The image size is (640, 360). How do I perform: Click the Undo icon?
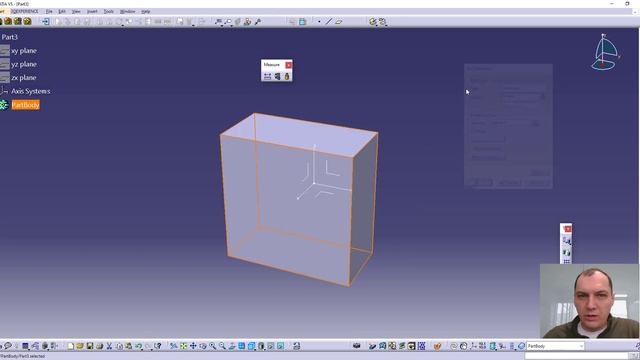[x=139, y=346]
